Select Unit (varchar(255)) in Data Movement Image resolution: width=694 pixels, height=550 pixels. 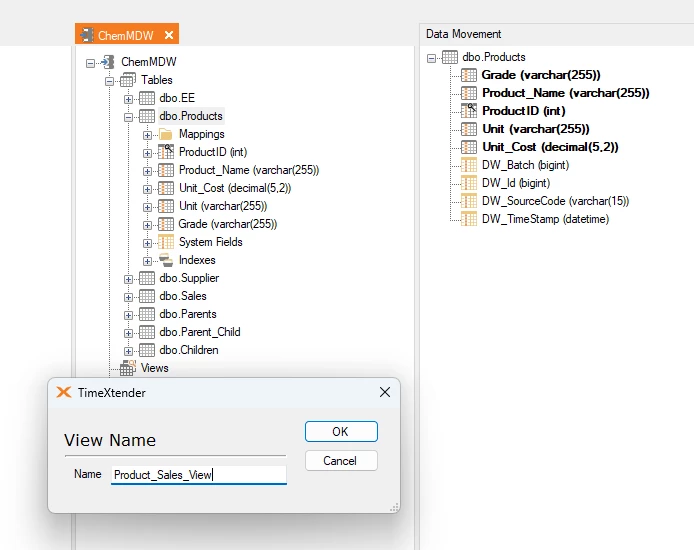(536, 129)
